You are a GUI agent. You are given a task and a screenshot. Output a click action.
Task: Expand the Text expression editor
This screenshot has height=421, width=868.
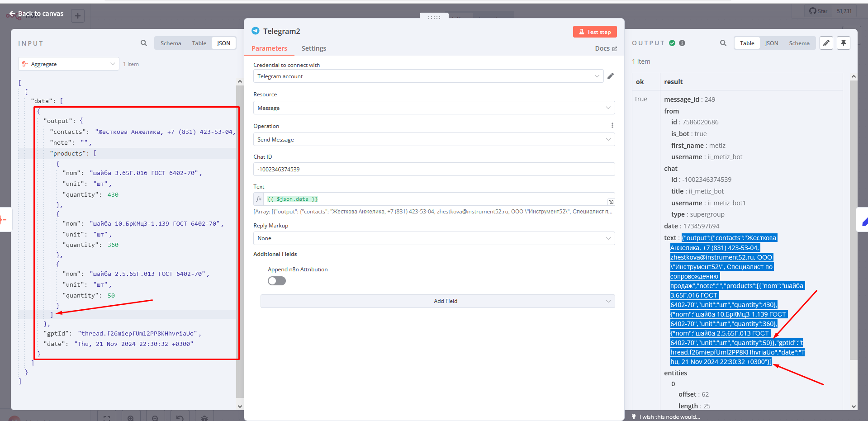click(x=611, y=202)
